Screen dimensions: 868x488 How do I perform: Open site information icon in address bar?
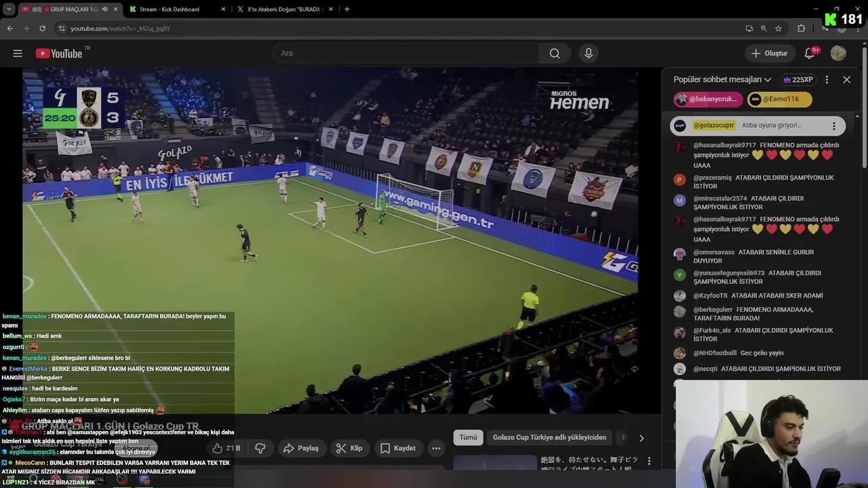pos(62,28)
